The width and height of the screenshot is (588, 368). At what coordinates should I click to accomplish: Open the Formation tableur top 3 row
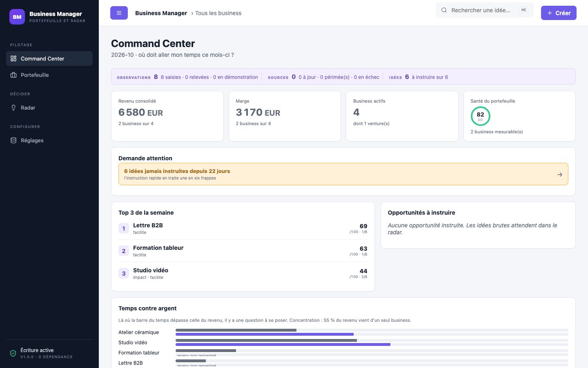coord(243,251)
